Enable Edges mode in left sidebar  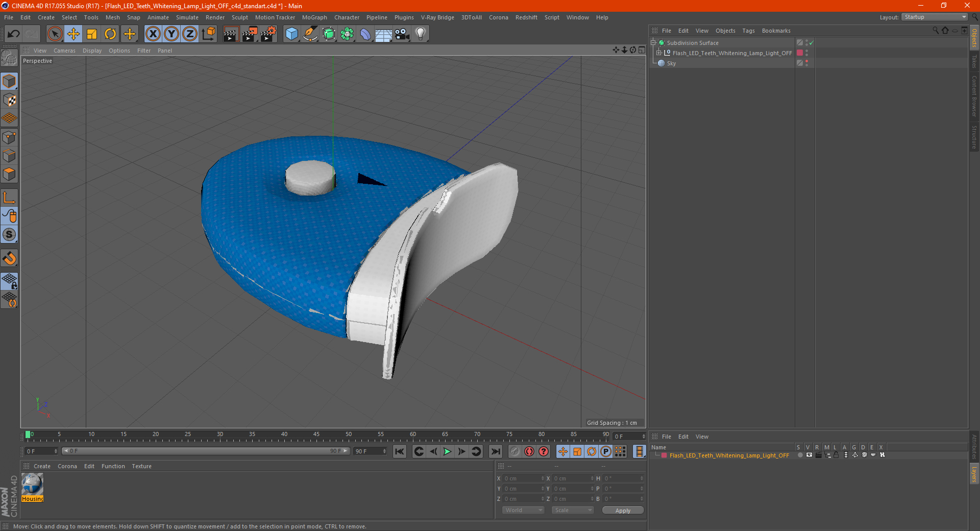click(x=9, y=156)
